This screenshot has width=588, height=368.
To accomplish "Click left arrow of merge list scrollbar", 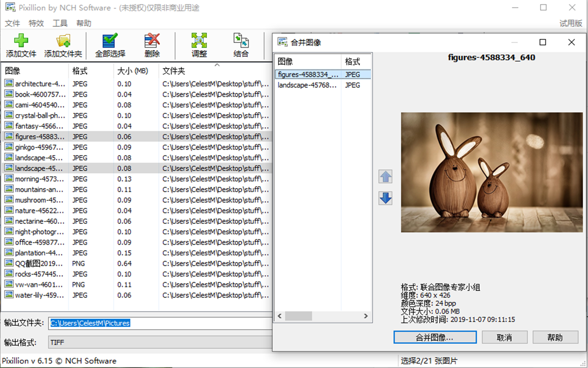I will coord(280,316).
